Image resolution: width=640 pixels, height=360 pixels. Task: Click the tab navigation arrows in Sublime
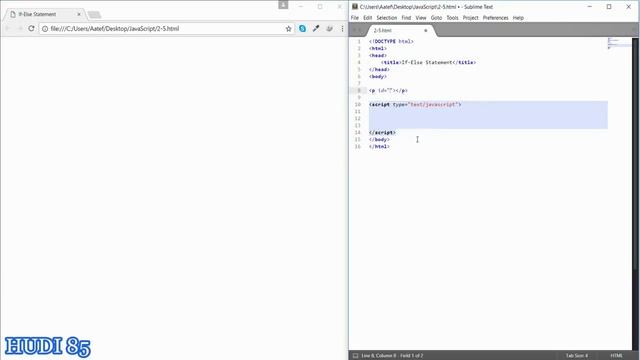pyautogui.click(x=357, y=30)
